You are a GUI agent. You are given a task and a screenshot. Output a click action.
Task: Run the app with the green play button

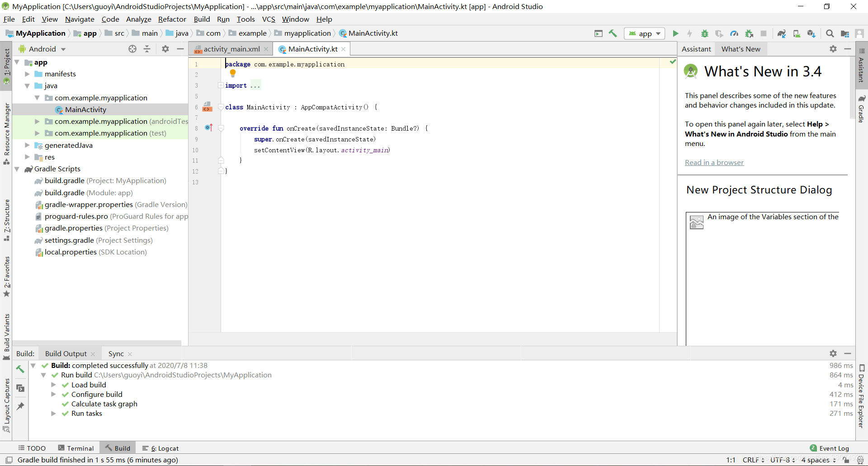[x=675, y=33]
